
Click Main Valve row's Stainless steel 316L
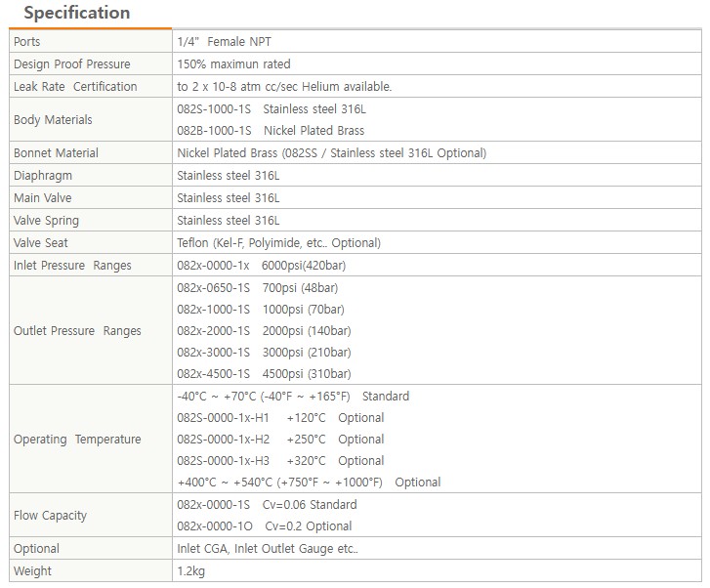click(x=229, y=198)
